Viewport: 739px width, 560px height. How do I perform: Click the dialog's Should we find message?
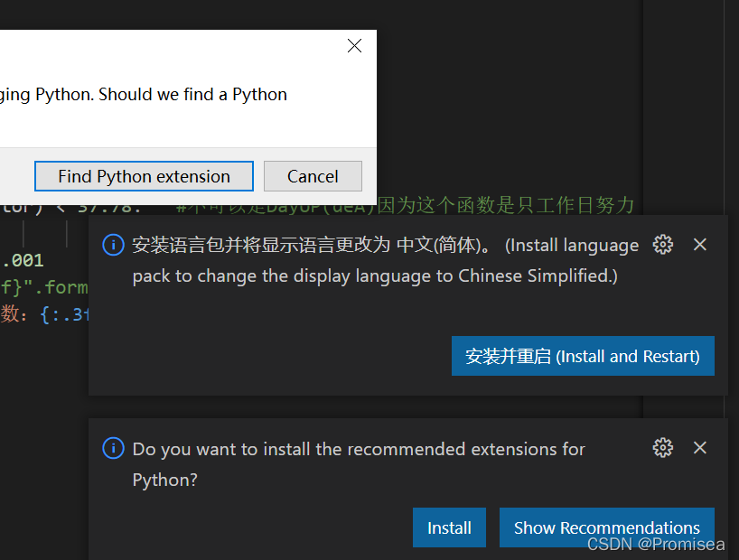pos(144,95)
